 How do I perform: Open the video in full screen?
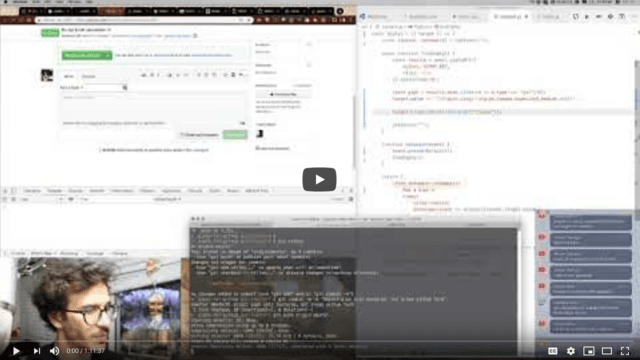[625, 351]
